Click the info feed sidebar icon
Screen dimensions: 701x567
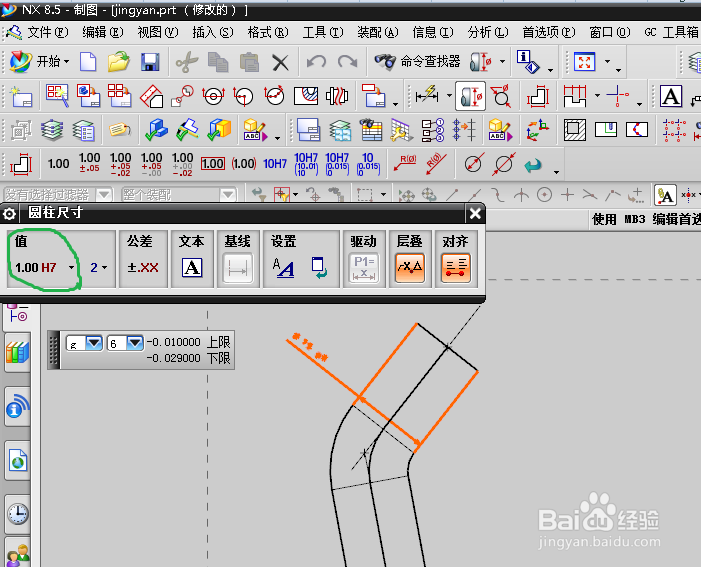point(17,406)
